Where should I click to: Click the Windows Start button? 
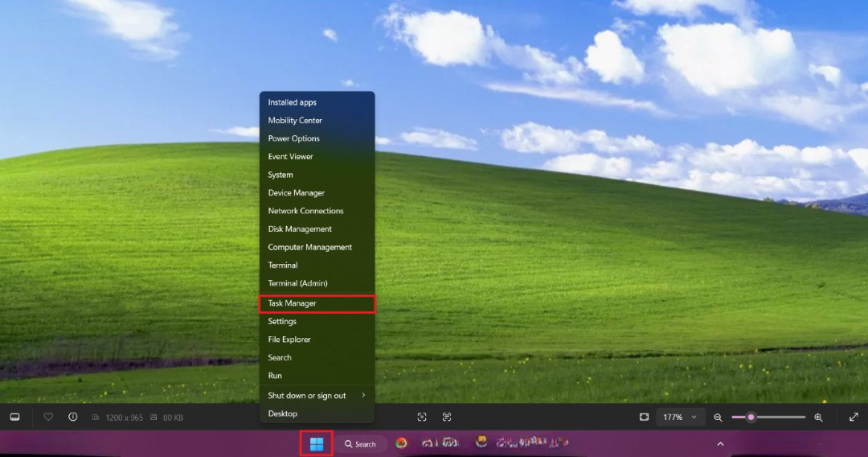click(x=317, y=443)
